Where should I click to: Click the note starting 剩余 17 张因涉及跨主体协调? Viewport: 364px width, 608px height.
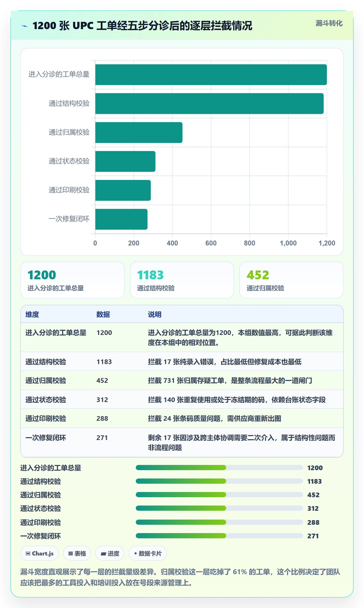click(242, 443)
